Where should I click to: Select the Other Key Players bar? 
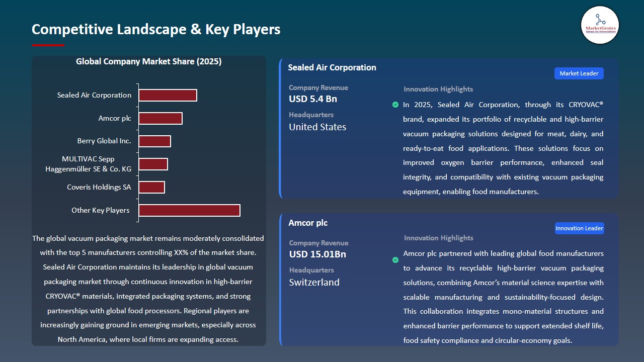click(189, 210)
